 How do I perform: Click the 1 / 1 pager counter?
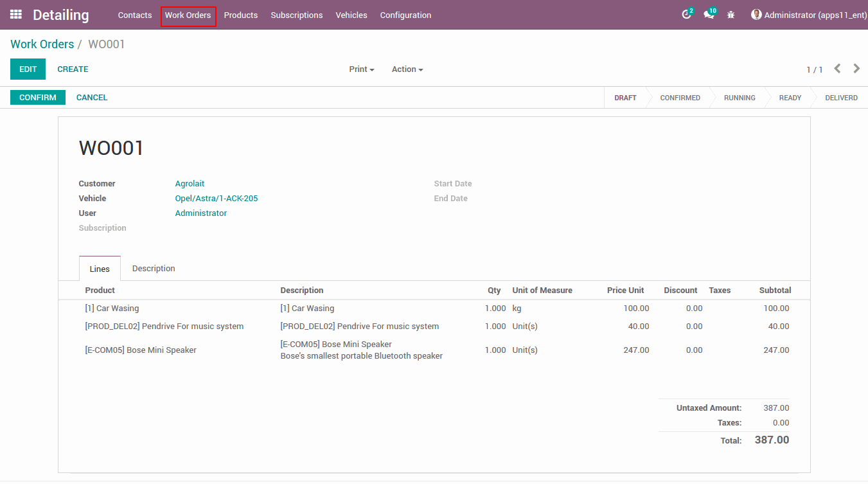[815, 69]
